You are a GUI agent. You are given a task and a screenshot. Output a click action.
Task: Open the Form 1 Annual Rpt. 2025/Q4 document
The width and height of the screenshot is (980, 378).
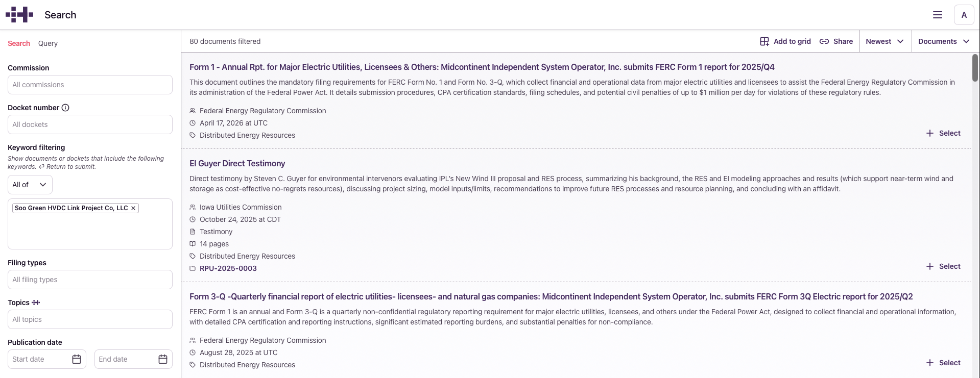point(482,67)
